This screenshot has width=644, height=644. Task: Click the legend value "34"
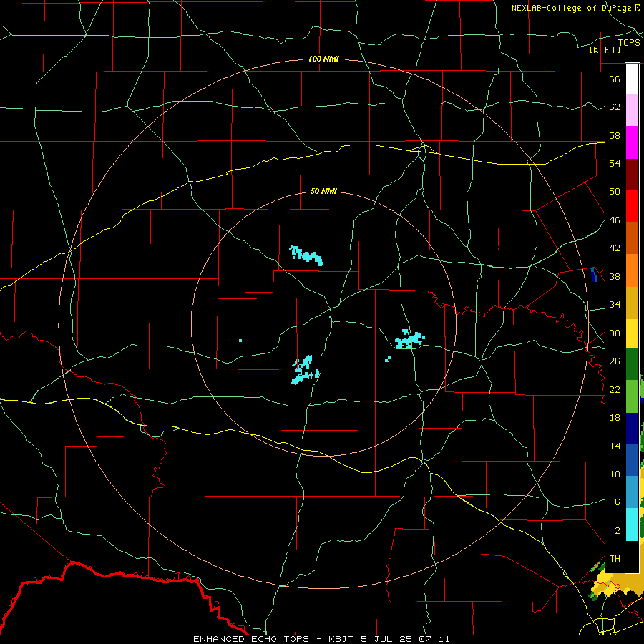(x=615, y=305)
